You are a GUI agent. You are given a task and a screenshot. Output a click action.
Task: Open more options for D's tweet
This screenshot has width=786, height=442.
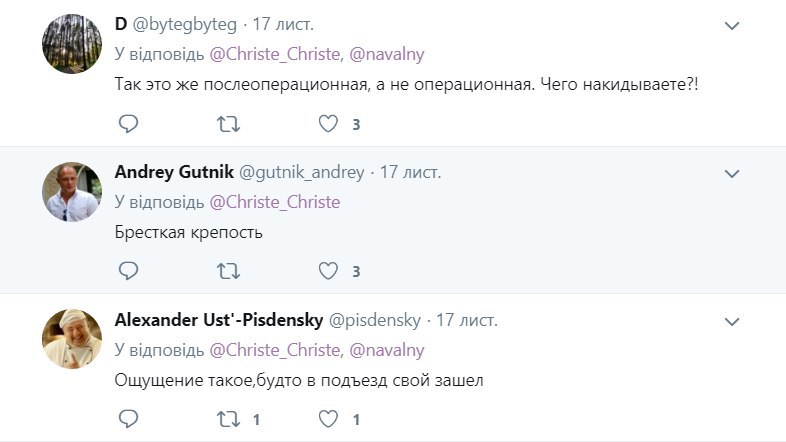tap(732, 25)
